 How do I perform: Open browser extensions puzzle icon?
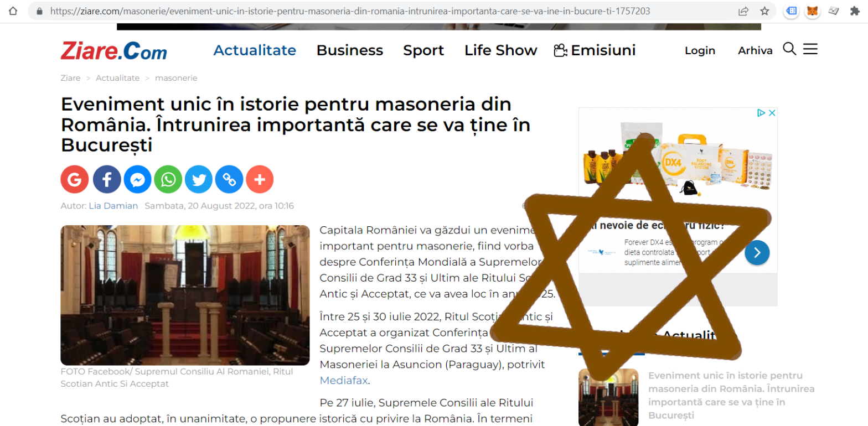pos(855,11)
